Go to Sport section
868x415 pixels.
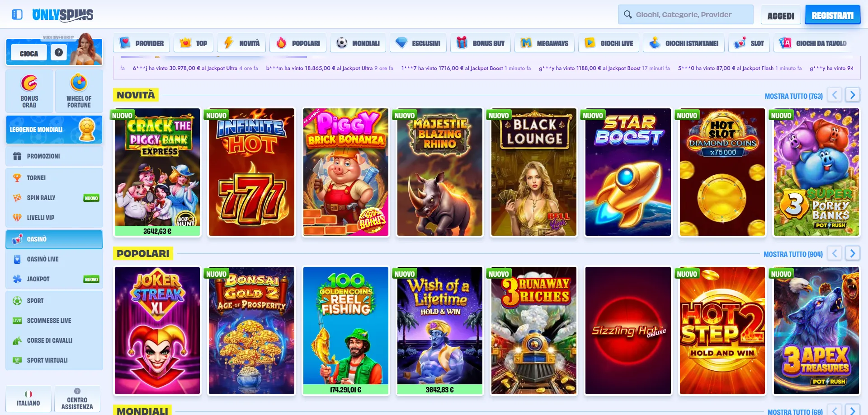(54, 301)
